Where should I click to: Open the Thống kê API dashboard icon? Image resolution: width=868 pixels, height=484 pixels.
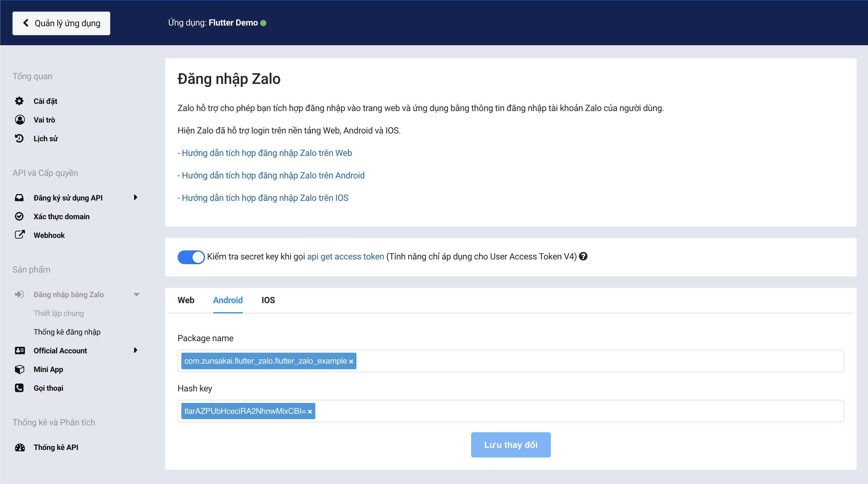[x=20, y=447]
